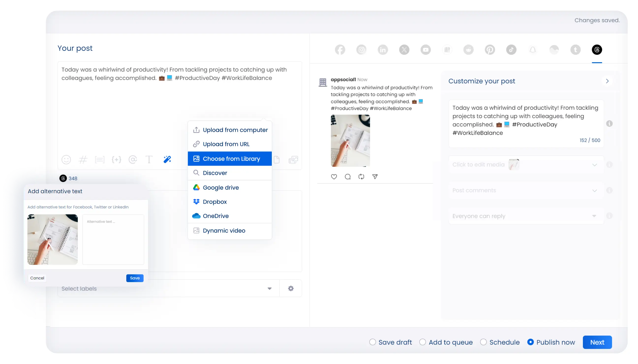
Task: Pick OneDrive as media source
Action: pyautogui.click(x=229, y=216)
